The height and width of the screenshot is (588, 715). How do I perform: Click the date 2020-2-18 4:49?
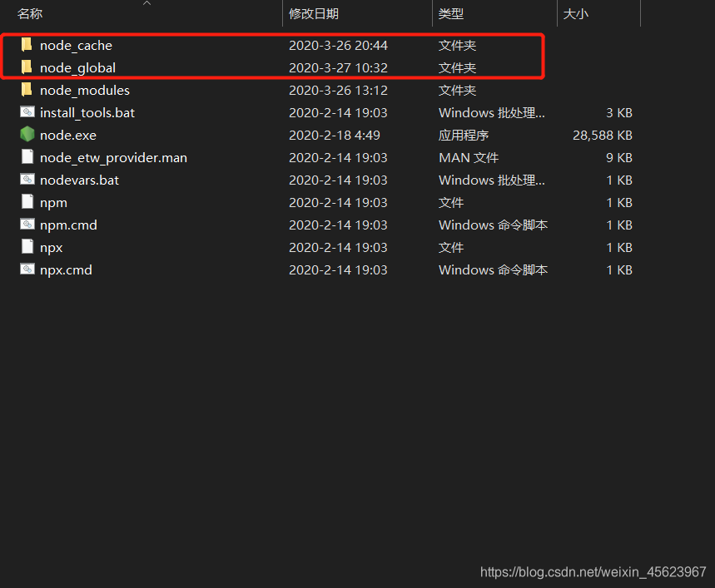click(335, 136)
